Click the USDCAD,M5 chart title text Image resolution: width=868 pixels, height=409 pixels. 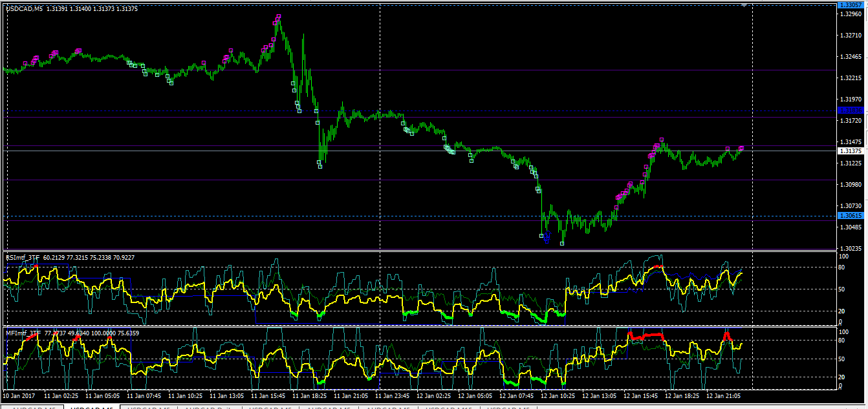pyautogui.click(x=23, y=10)
